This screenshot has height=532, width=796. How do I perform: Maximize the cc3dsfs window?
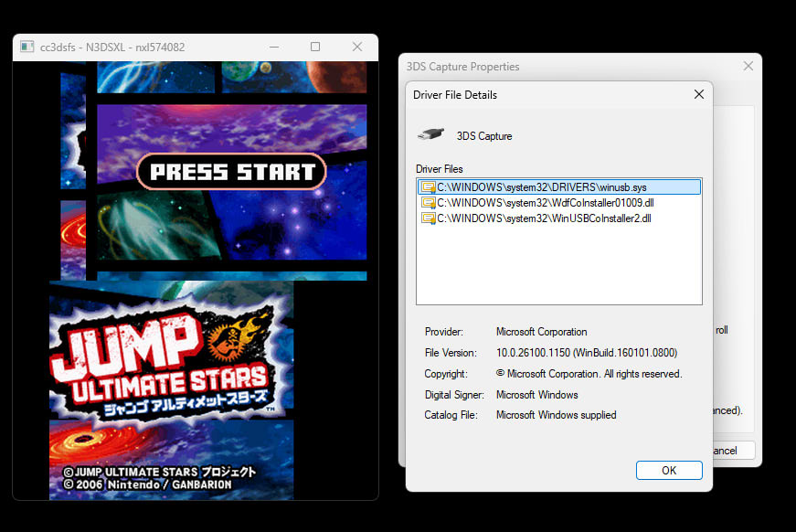315,47
